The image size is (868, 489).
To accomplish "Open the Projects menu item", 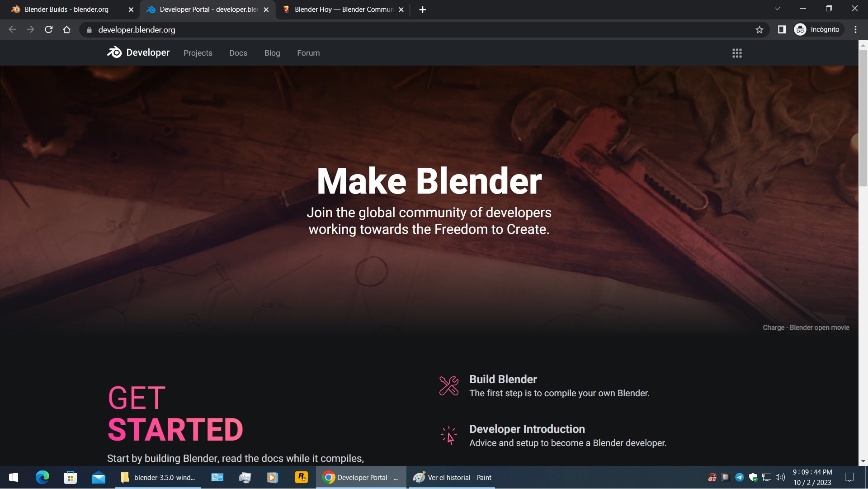I will [198, 53].
